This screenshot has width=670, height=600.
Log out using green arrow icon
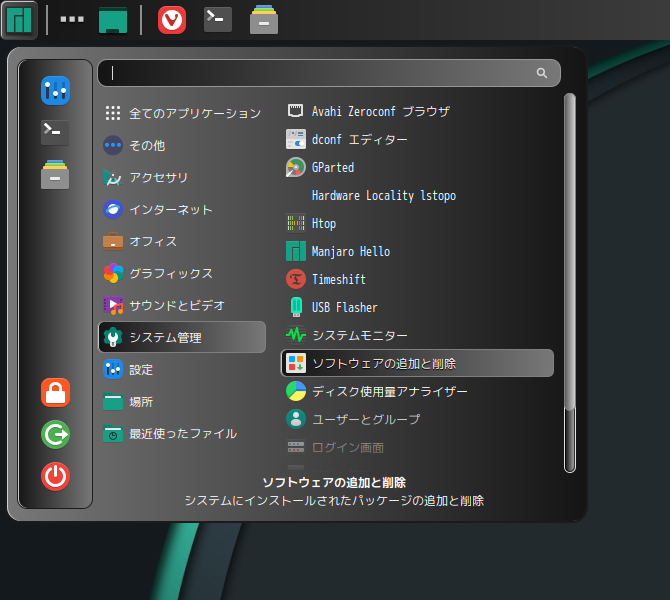56,435
